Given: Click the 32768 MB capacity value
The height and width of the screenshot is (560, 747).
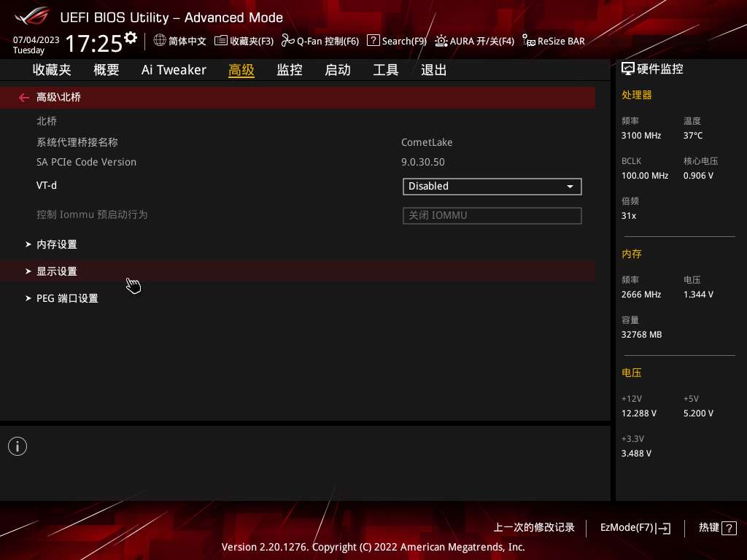Looking at the screenshot, I should (642, 335).
